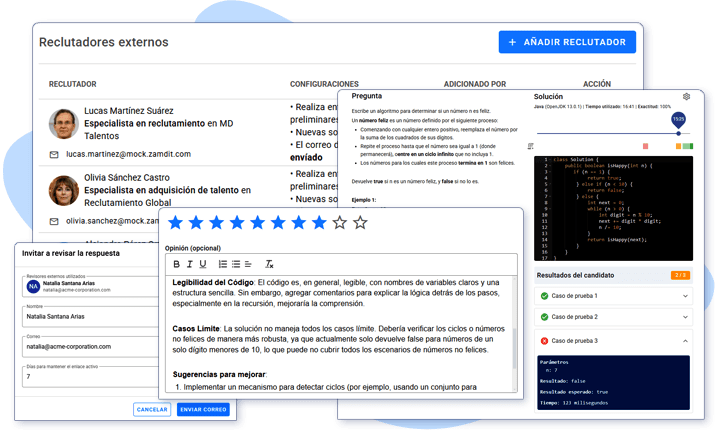Click the opinion editor vertical scrollbar
The width and height of the screenshot is (720, 430).
[514, 348]
